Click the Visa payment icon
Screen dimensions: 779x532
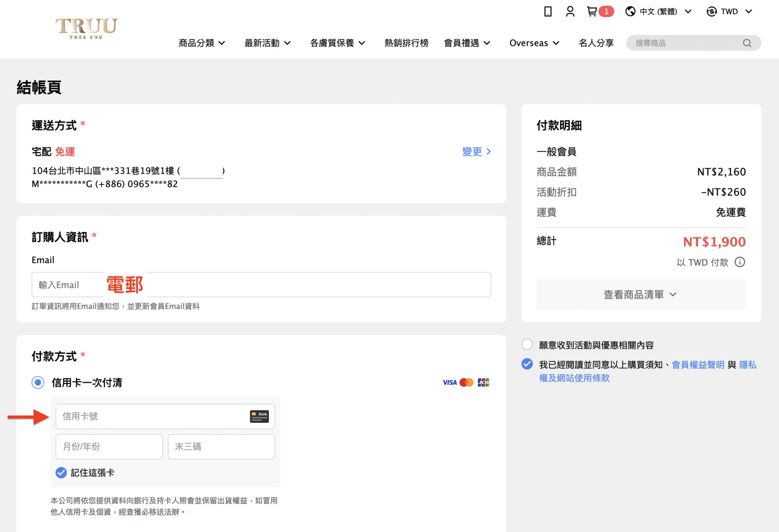(449, 382)
